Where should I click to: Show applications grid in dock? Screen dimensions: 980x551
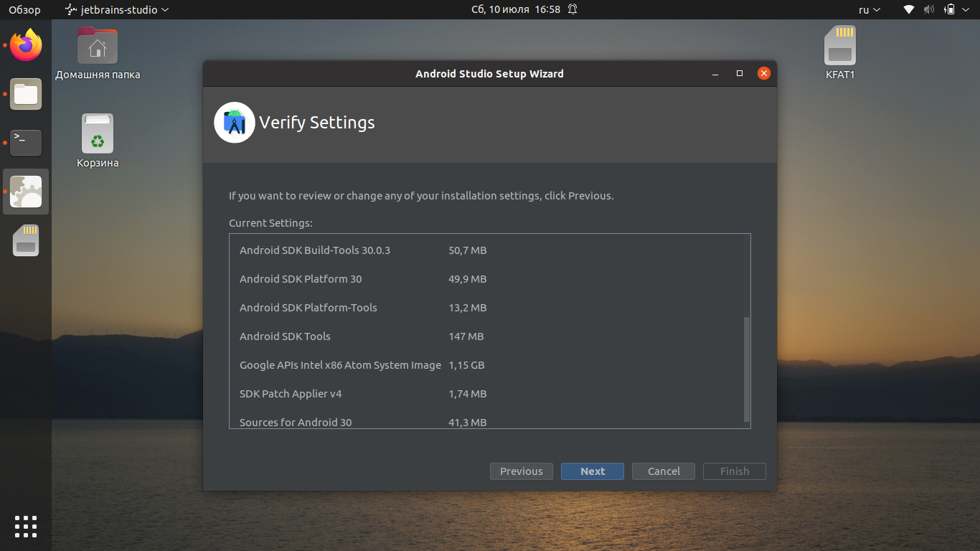(26, 527)
